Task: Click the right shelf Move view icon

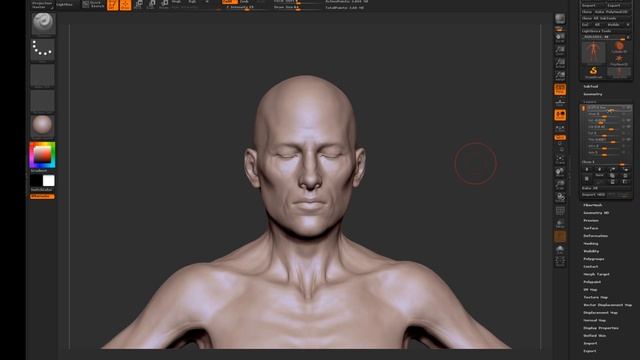Action: [560, 172]
